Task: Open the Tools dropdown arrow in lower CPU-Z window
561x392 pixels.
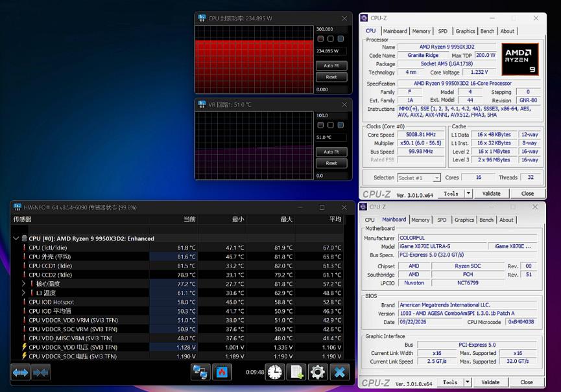Action: 467,382
